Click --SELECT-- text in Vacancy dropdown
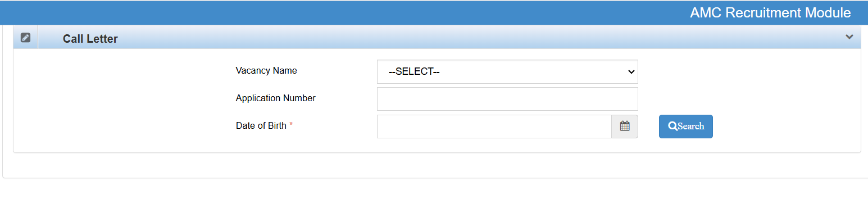The width and height of the screenshot is (868, 203). [414, 72]
